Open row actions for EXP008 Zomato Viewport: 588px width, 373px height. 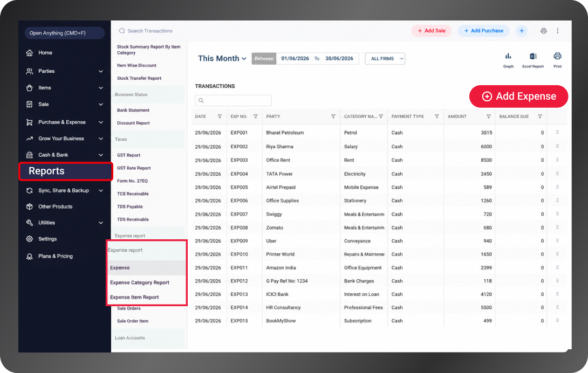pos(558,227)
